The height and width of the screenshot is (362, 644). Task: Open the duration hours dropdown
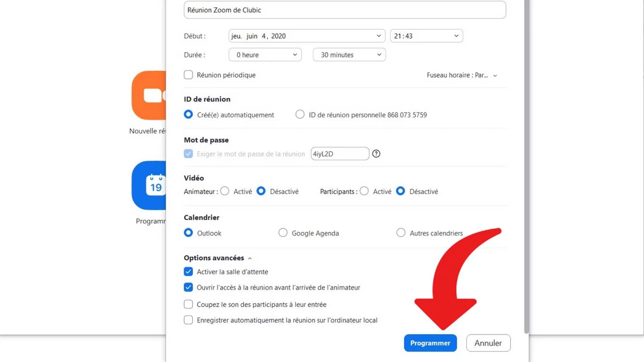click(x=265, y=55)
